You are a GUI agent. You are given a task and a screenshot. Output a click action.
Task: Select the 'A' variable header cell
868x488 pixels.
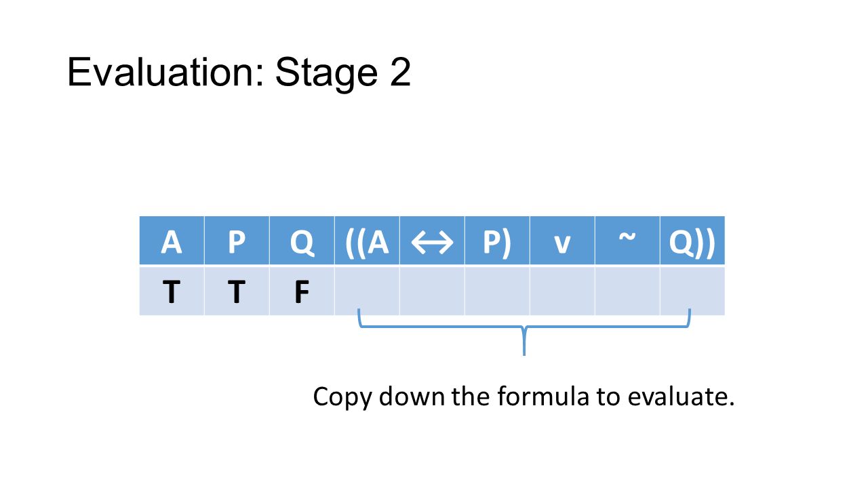pyautogui.click(x=172, y=241)
